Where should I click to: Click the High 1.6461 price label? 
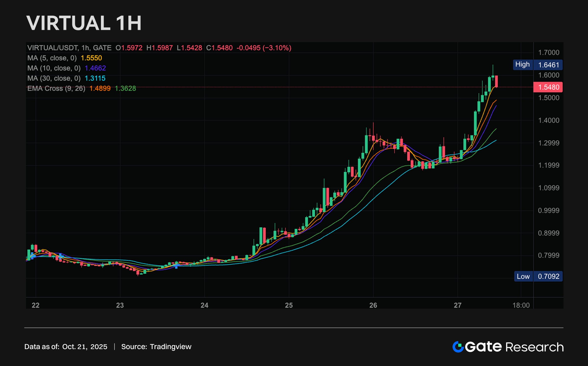(538, 65)
